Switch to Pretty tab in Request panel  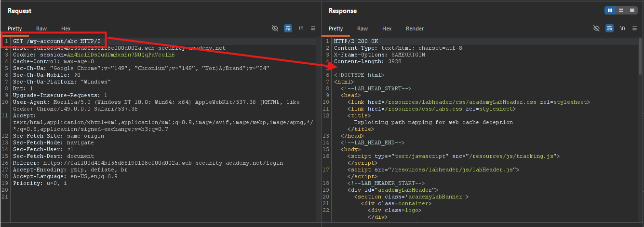tap(14, 28)
